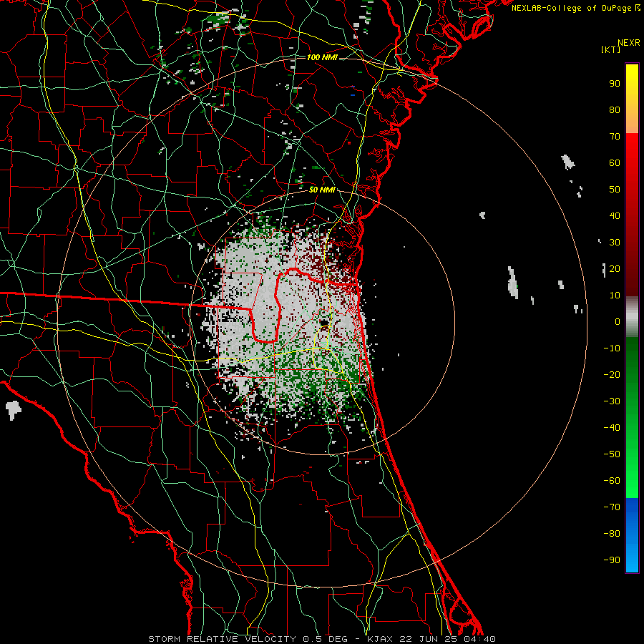The width and height of the screenshot is (644, 644).
Task: Click the 90 value on the velocity scale
Action: tap(615, 84)
